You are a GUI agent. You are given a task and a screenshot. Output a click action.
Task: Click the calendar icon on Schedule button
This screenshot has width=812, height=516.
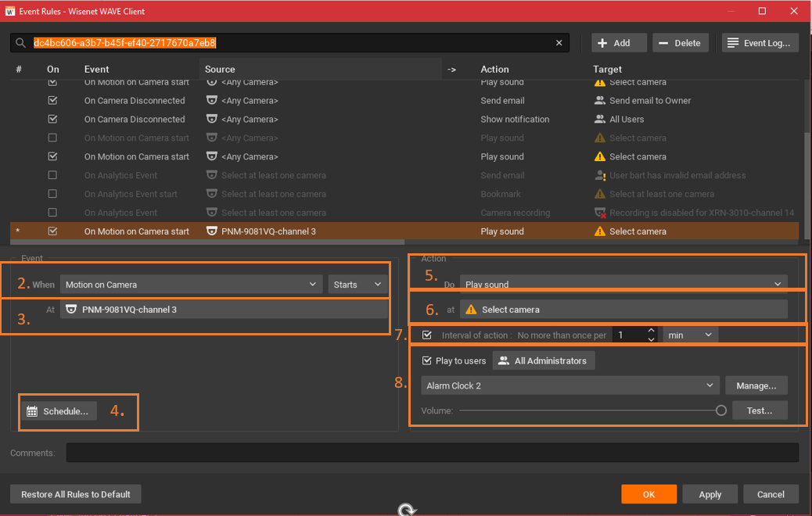[x=32, y=411]
